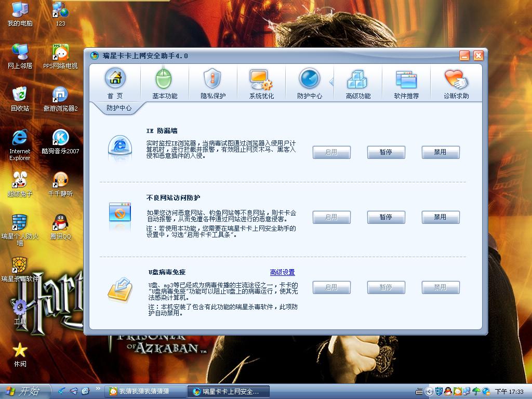Image resolution: width=532 pixels, height=399 pixels.
Task: Click QQ penguin icon in system tray
Action: [x=448, y=392]
